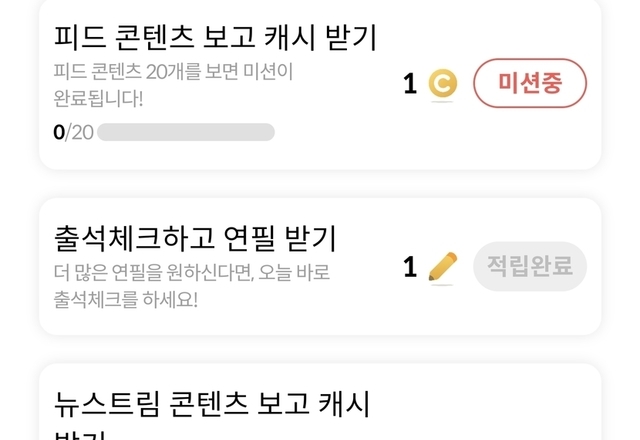Click blank area right of feed progress bar

pyautogui.click(x=340, y=132)
